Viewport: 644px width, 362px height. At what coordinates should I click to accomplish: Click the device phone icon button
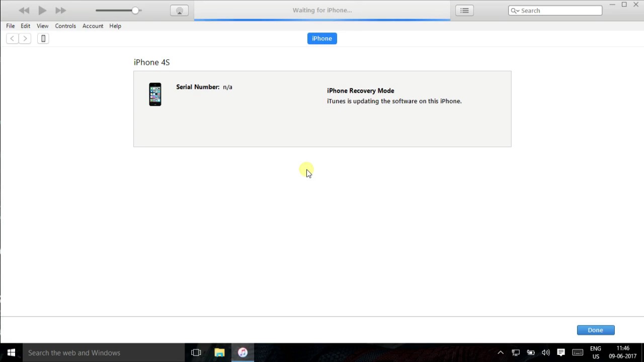point(43,39)
